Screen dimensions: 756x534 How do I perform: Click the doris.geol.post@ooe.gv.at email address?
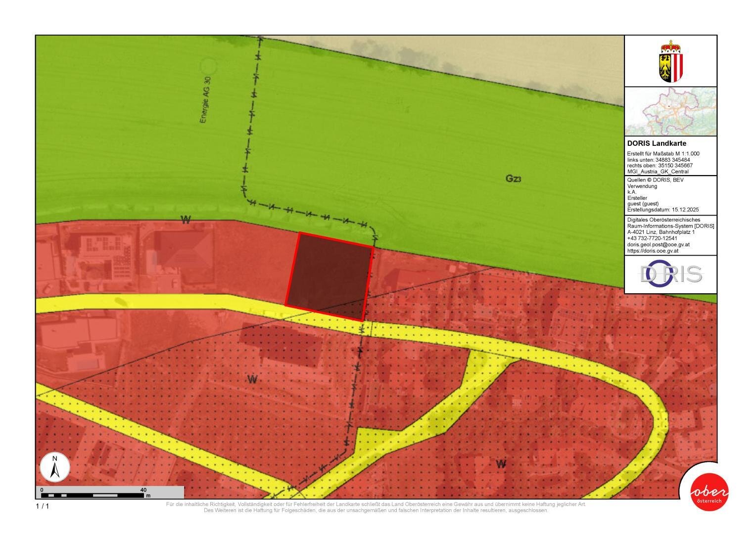click(x=659, y=244)
